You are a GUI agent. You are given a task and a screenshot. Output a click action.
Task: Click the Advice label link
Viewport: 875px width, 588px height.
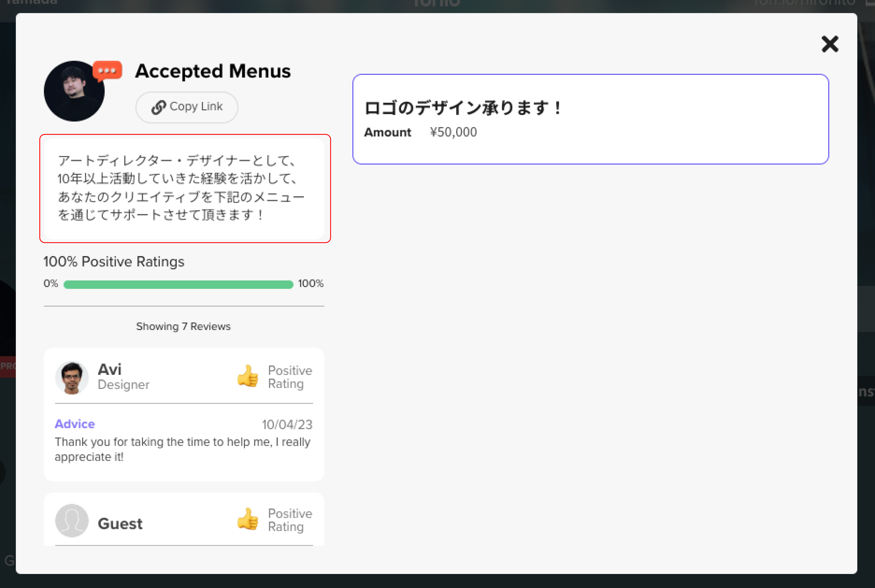coord(75,424)
